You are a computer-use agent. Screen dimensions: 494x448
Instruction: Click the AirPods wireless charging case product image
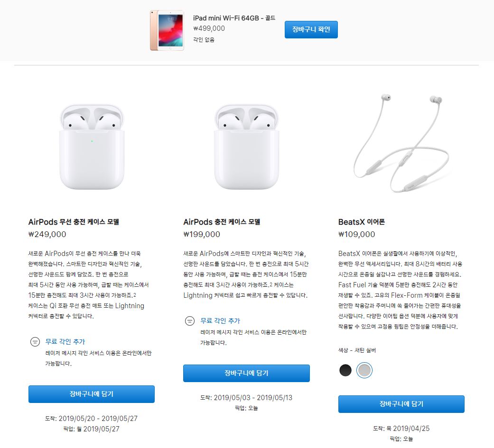[x=92, y=146]
